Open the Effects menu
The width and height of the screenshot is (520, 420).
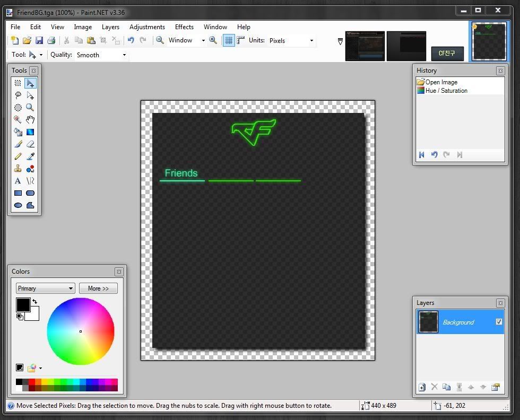pyautogui.click(x=184, y=27)
